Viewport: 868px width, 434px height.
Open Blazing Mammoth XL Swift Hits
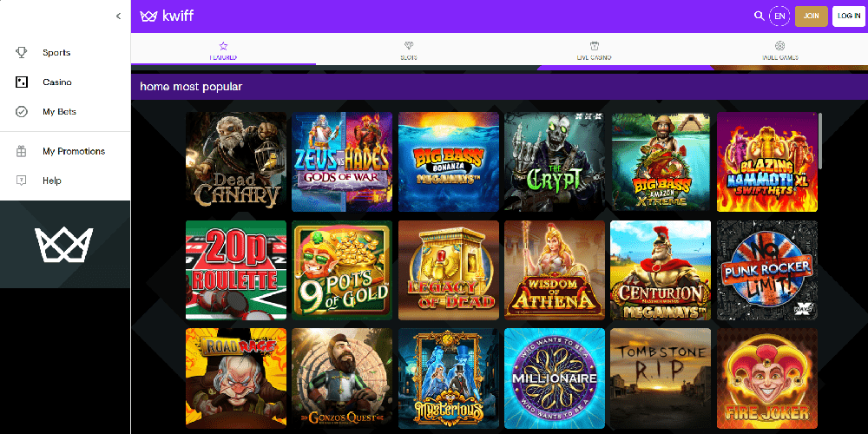tap(767, 161)
